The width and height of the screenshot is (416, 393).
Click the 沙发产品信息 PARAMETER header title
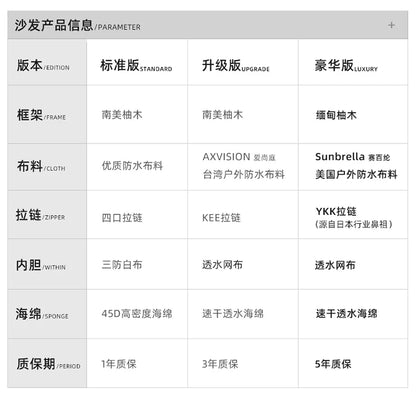point(77,25)
